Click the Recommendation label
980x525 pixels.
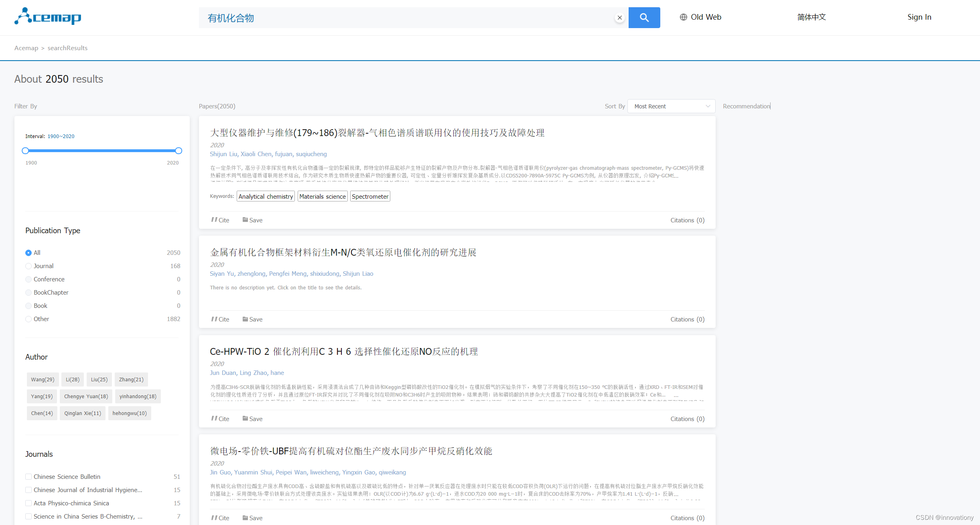[747, 106]
